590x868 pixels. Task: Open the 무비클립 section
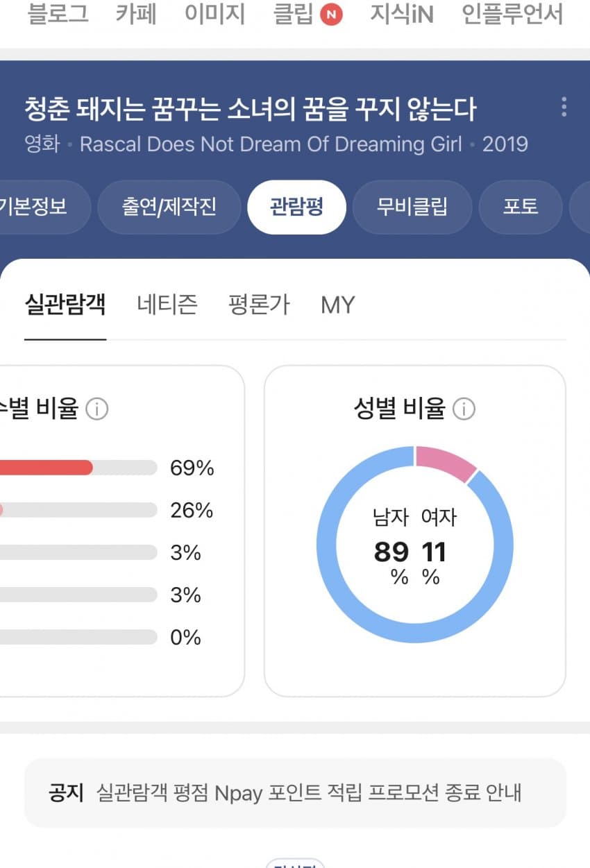412,207
